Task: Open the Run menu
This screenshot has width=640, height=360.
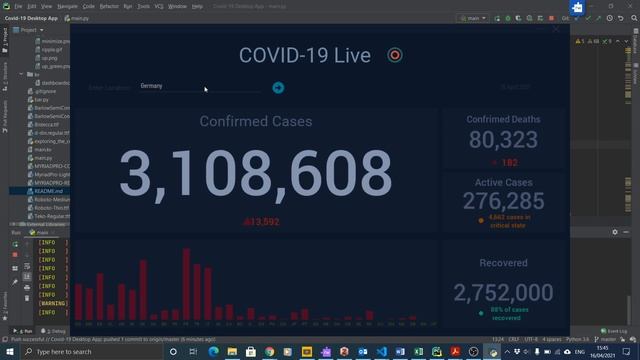Action: point(128,7)
